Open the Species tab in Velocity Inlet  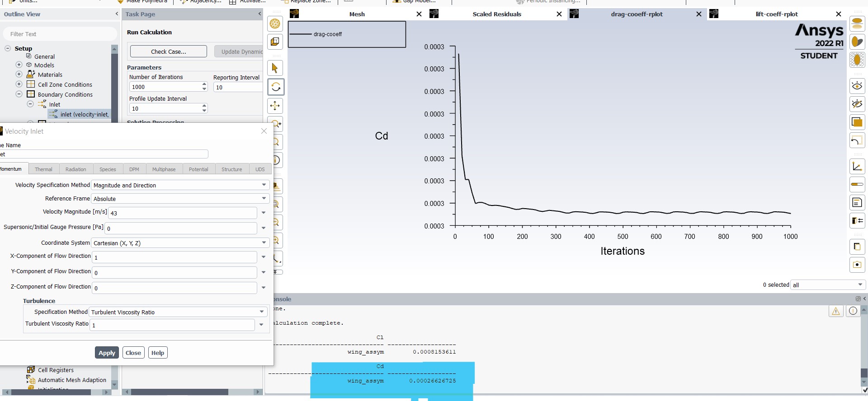(x=108, y=169)
